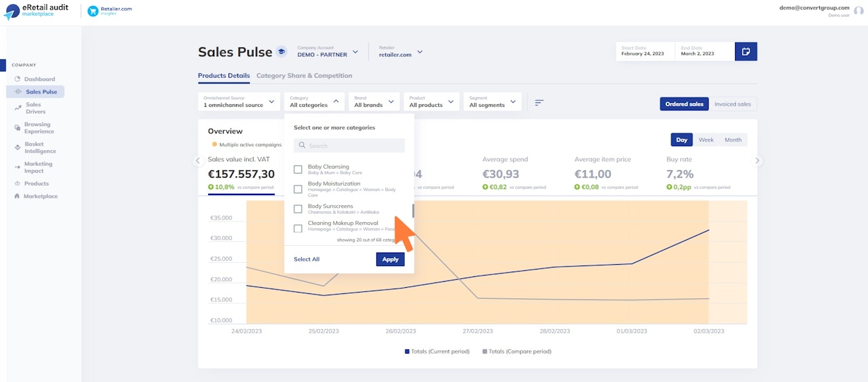Click the filter sort lines icon
This screenshot has width=868, height=382.
(539, 102)
